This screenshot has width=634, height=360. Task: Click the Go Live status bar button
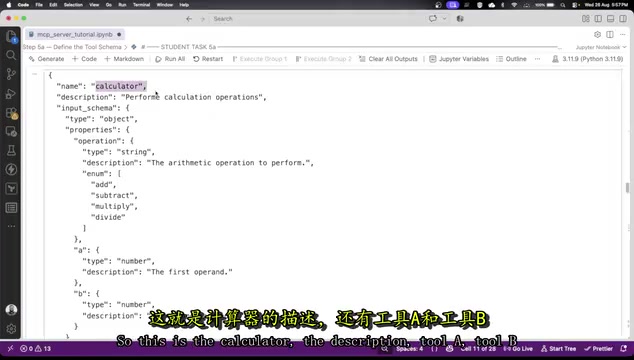(x=518, y=349)
